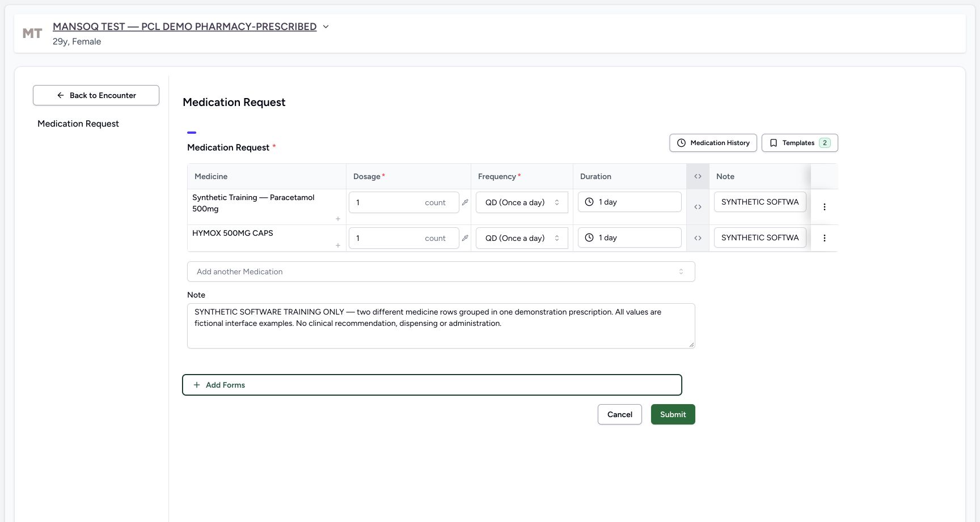This screenshot has width=980, height=522.
Task: Open frequency dropdown for Paracetamol row
Action: 522,202
